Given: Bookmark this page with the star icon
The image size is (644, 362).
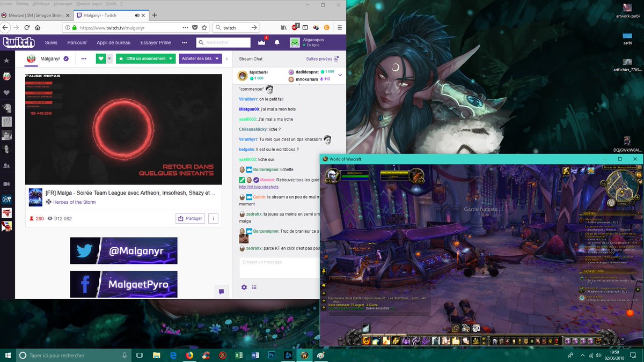Looking at the screenshot, I should tap(204, 27).
